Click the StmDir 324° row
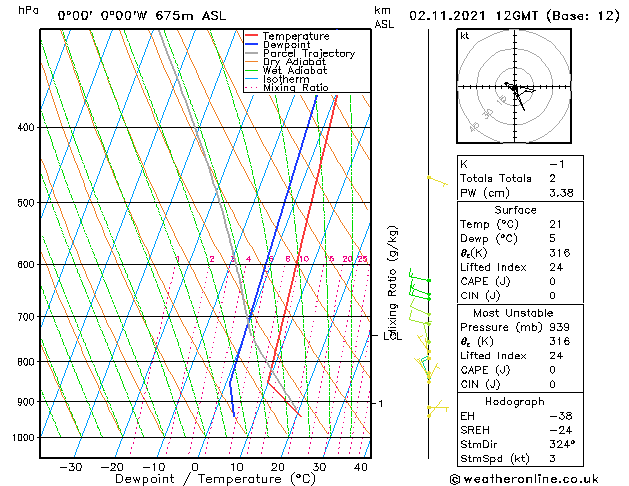Viewport: 629px width, 486px height. click(520, 444)
